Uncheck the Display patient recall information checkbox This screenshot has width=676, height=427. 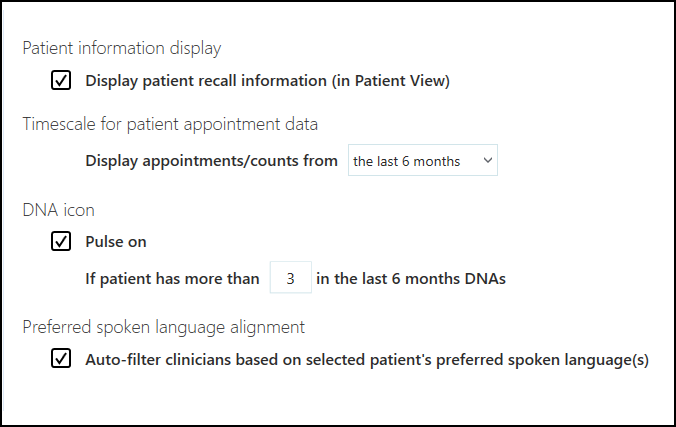(x=61, y=81)
